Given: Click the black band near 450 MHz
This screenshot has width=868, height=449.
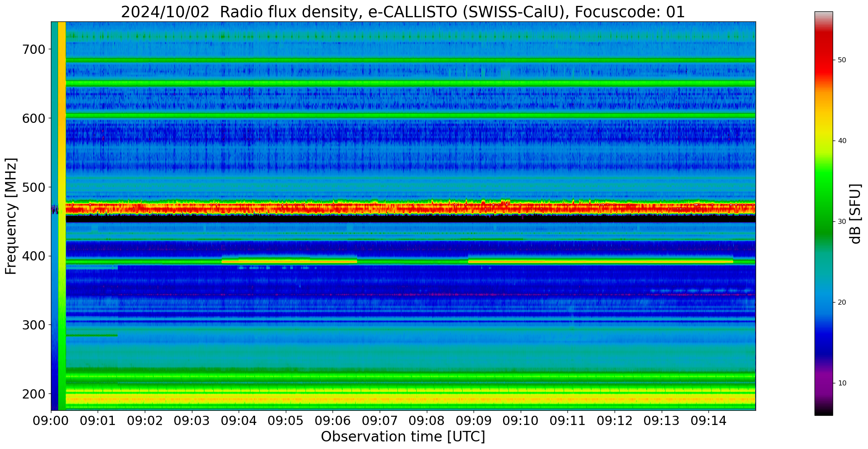Looking at the screenshot, I should click(410, 219).
